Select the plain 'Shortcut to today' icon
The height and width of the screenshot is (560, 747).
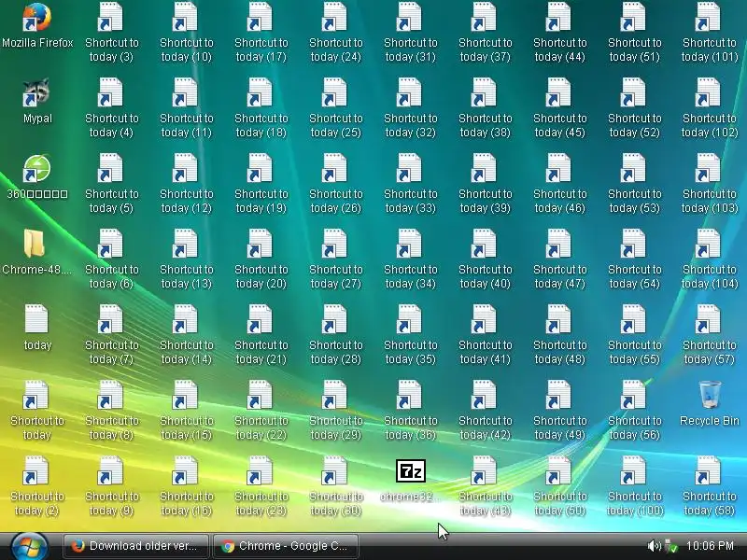click(37, 411)
